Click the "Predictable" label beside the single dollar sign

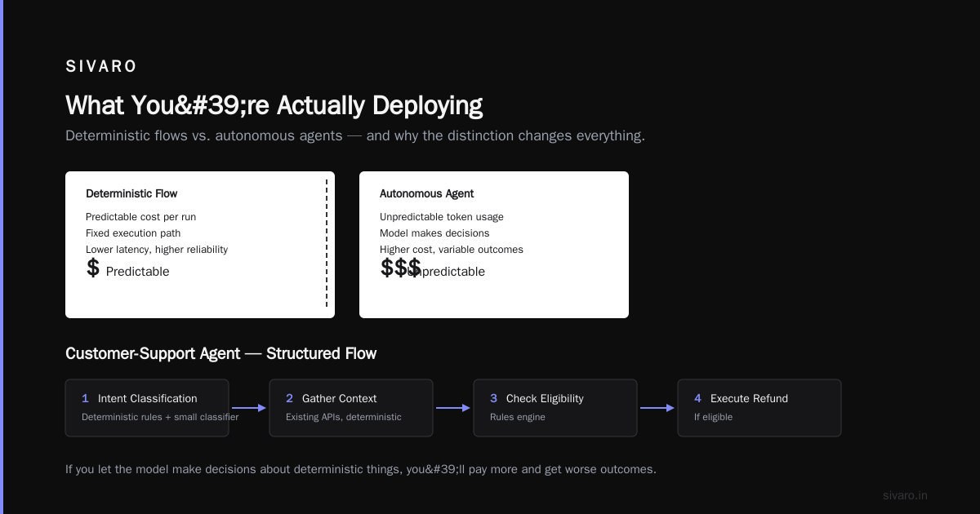(138, 272)
